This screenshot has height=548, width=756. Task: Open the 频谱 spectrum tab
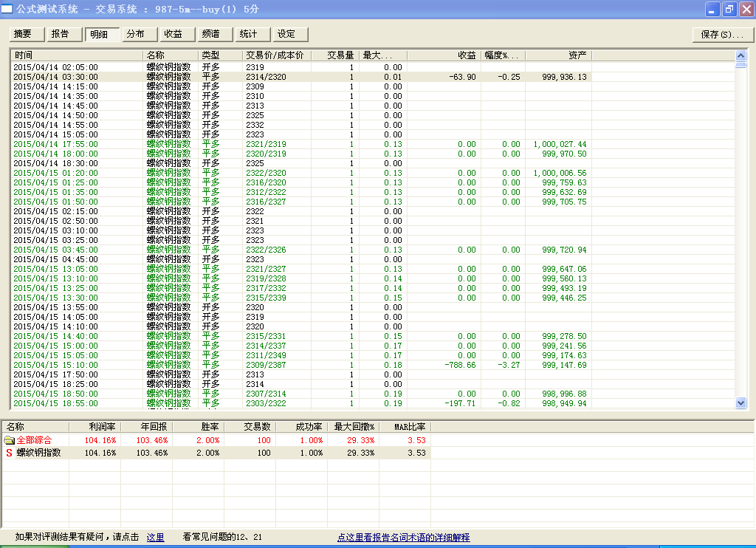pos(216,34)
